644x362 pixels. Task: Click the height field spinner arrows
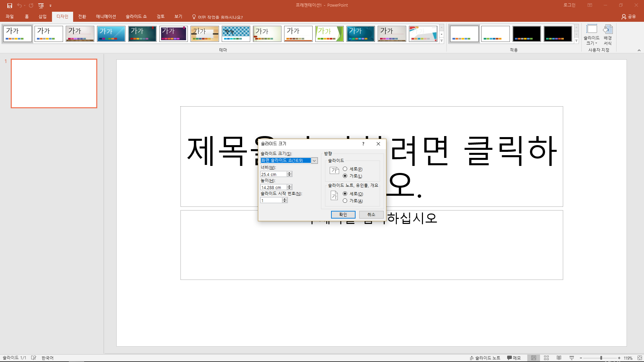pyautogui.click(x=289, y=187)
